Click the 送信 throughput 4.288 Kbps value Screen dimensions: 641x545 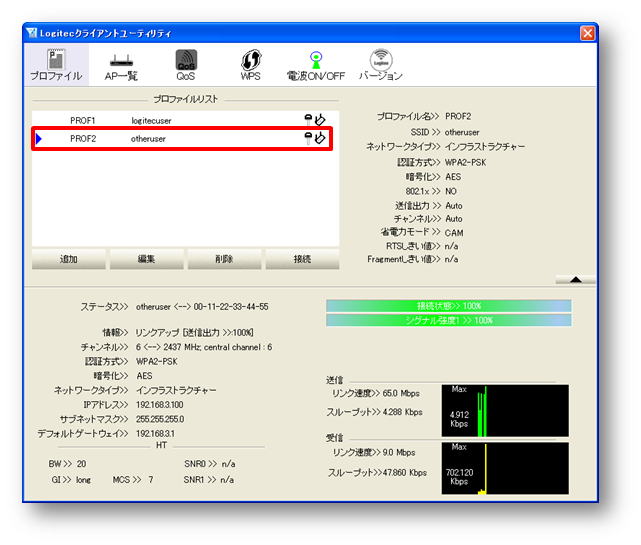[403, 412]
